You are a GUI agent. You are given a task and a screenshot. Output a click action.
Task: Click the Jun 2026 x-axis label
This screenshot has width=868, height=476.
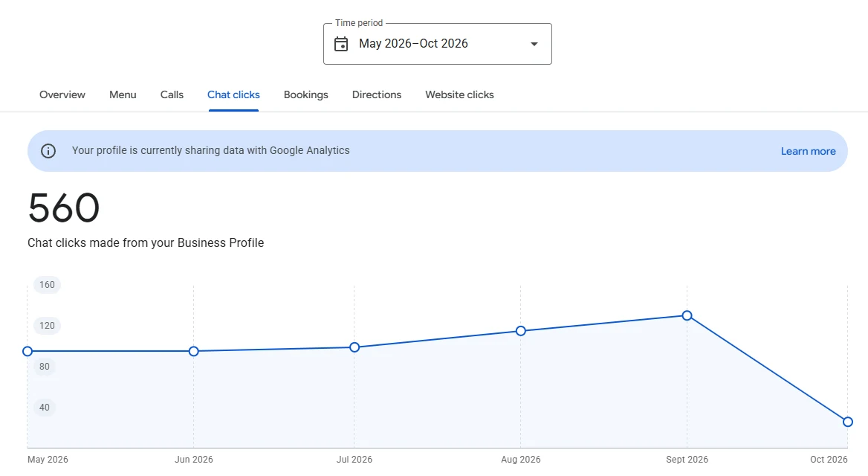(x=194, y=460)
